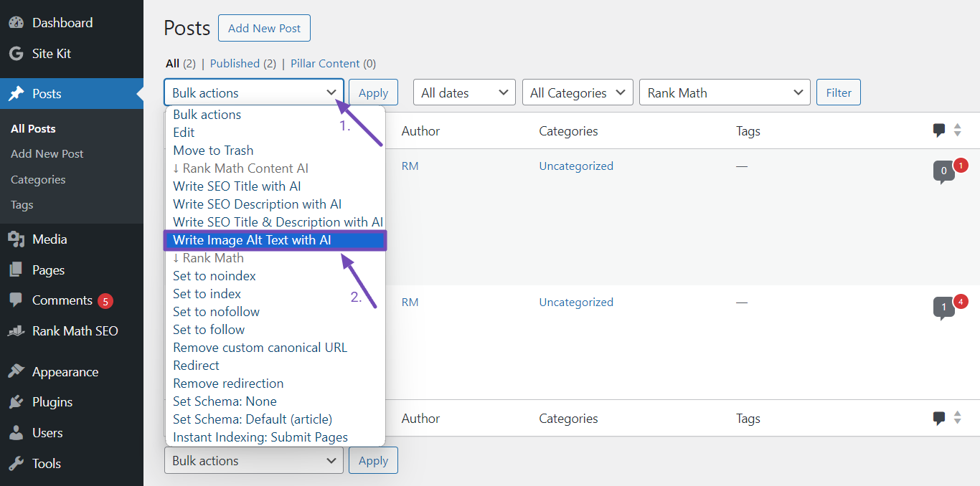The image size is (980, 486).
Task: Click the top Apply button
Action: [373, 92]
